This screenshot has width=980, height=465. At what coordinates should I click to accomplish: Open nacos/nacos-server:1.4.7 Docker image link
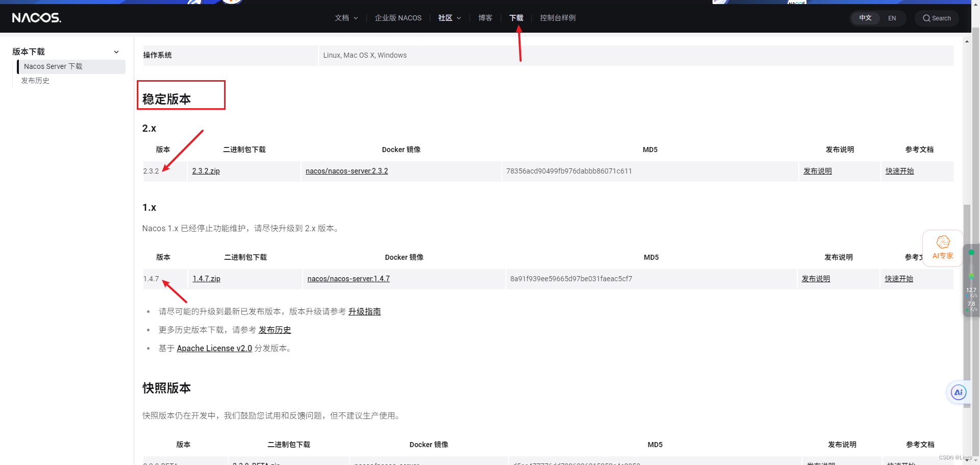coord(349,279)
